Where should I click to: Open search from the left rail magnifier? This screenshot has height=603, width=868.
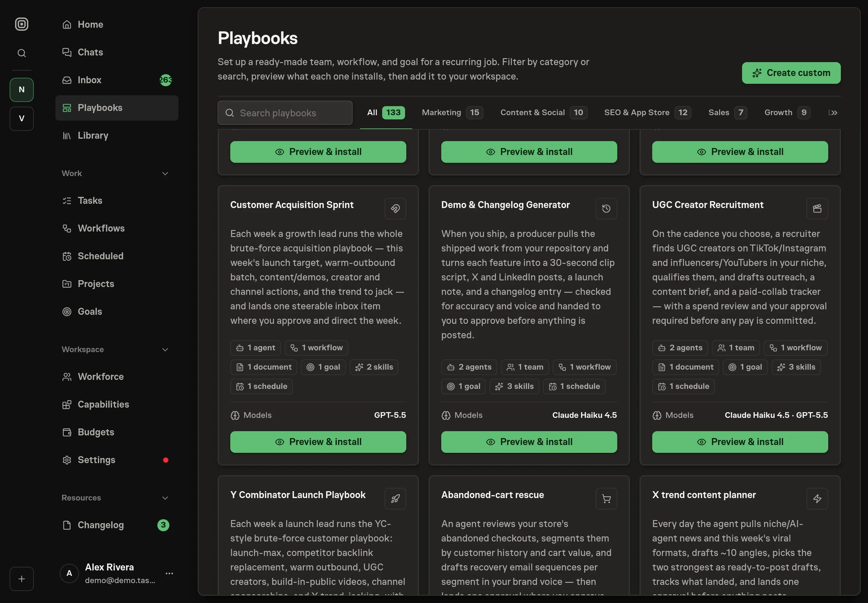pos(21,53)
